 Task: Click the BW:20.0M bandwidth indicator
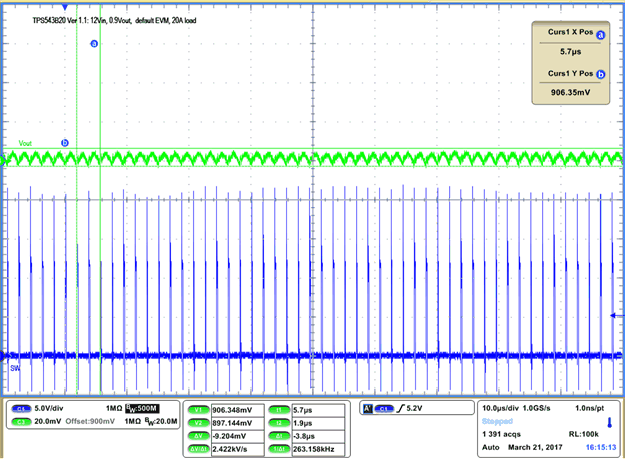coord(161,421)
